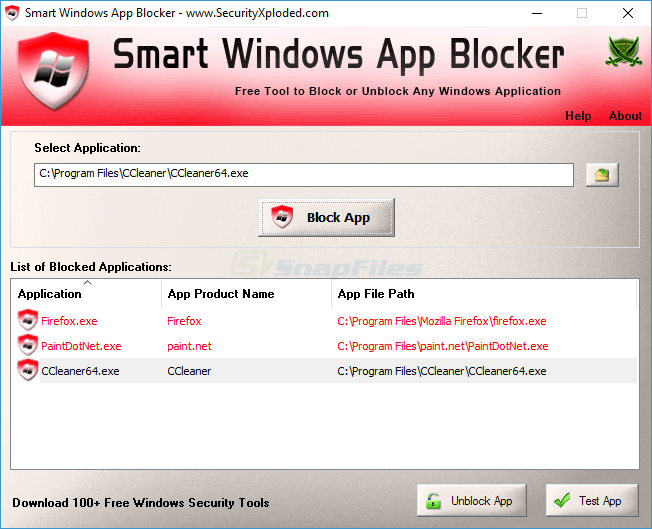
Task: Open the Help link
Action: tap(578, 116)
